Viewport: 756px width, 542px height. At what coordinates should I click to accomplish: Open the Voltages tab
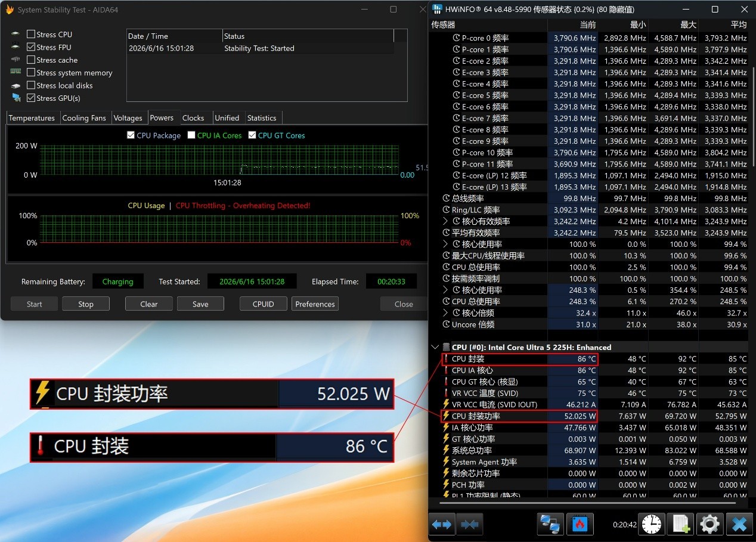128,117
